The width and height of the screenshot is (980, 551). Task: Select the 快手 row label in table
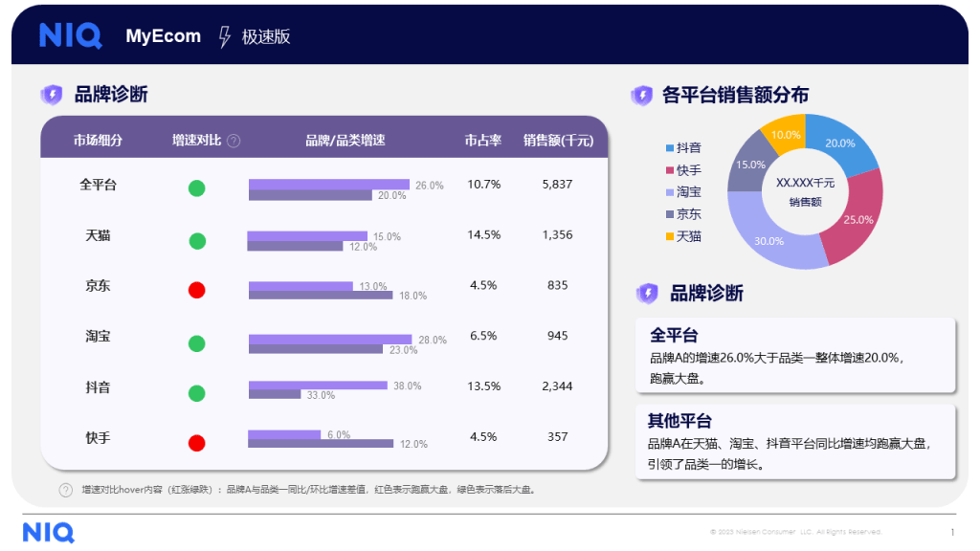tap(99, 438)
